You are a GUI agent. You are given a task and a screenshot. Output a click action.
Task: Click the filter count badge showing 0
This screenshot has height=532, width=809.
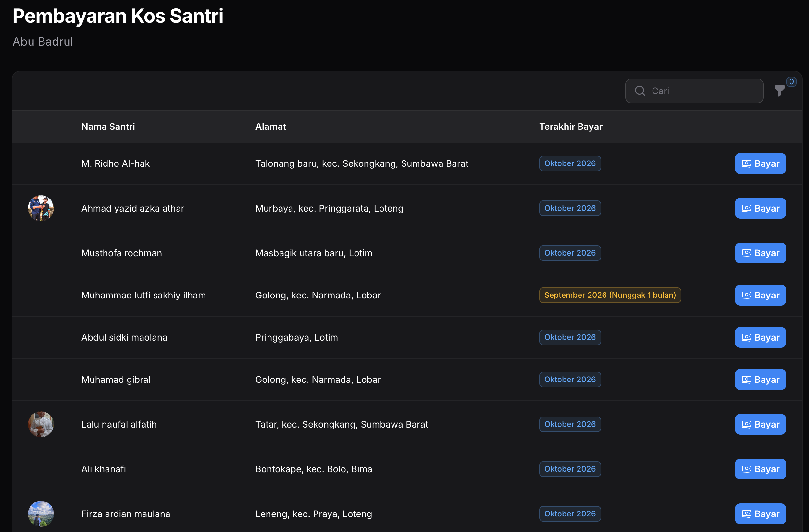pos(791,81)
